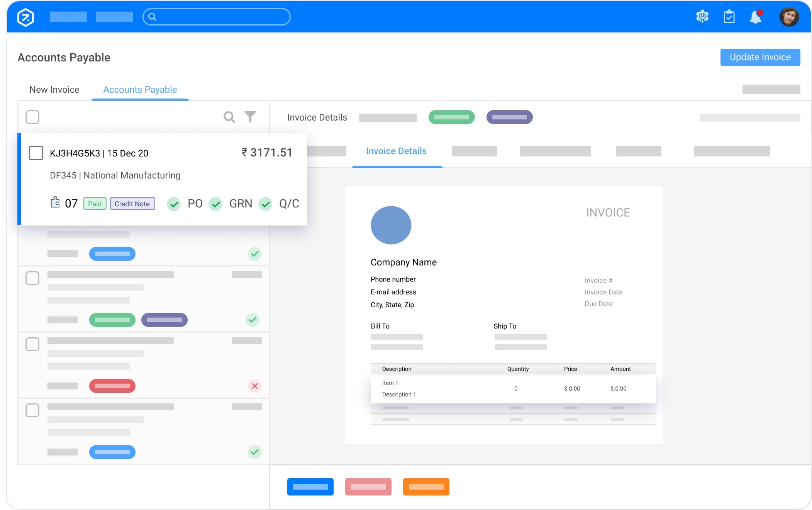812x510 pixels.
Task: Click the PO green check icon
Action: coord(174,204)
